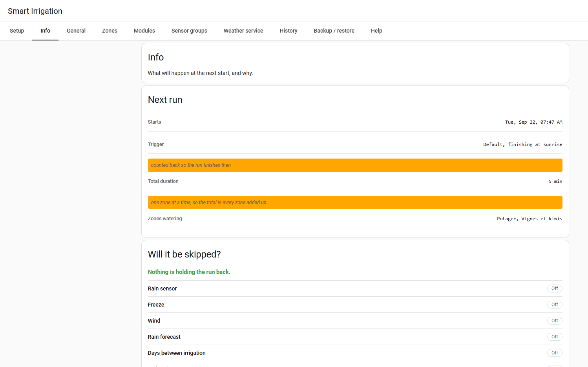Screen dimensions: 588x367
Task: Open the Sensor groups tab
Action: [189, 31]
